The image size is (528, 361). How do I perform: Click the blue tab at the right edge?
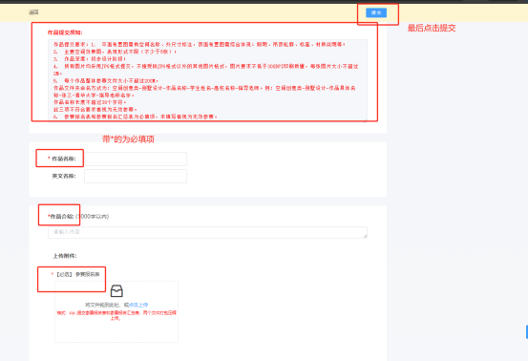527,332
